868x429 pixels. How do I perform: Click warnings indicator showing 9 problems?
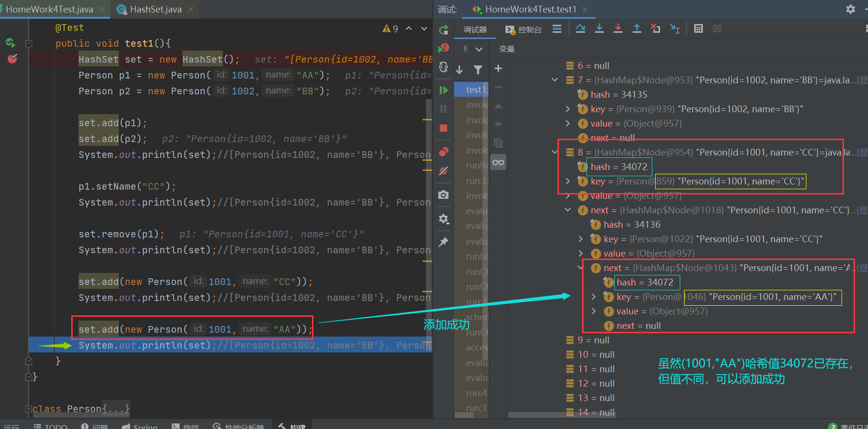point(390,28)
